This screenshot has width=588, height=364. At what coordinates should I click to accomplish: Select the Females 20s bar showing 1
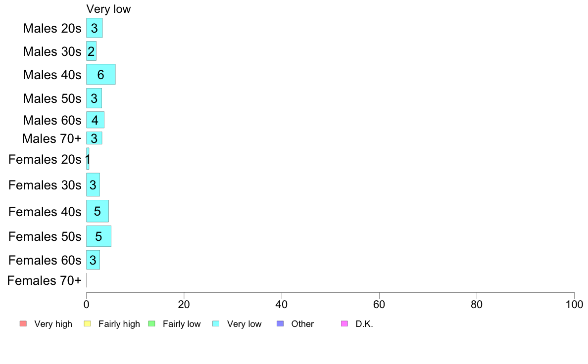tap(88, 159)
